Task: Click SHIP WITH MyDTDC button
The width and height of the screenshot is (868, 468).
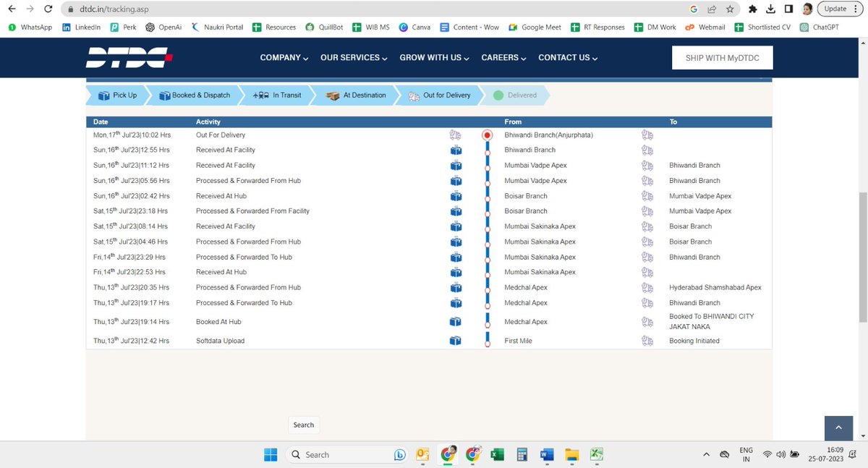Action: tap(723, 58)
